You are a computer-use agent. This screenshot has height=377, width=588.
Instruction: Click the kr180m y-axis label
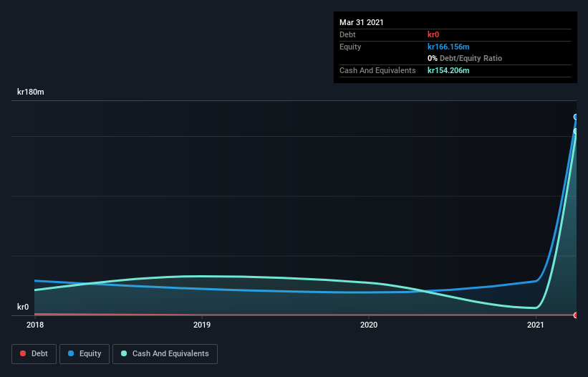tap(31, 92)
